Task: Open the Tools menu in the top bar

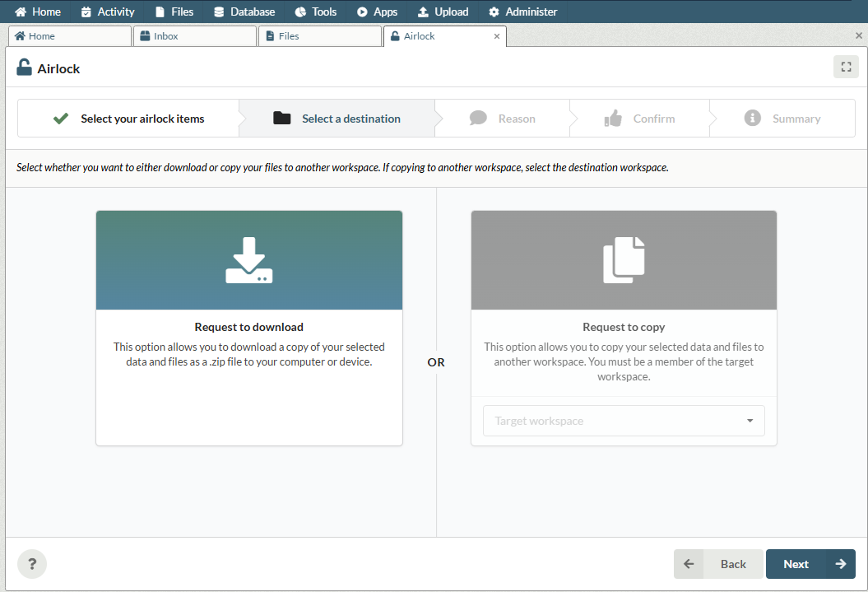Action: coord(315,12)
